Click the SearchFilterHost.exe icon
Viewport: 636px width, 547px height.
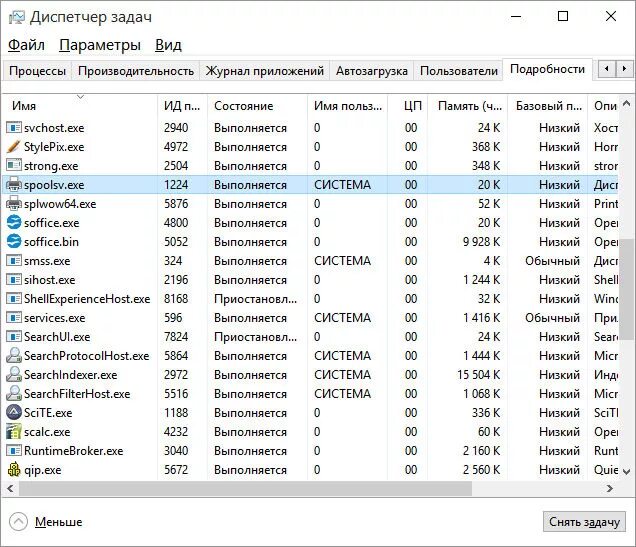13,394
